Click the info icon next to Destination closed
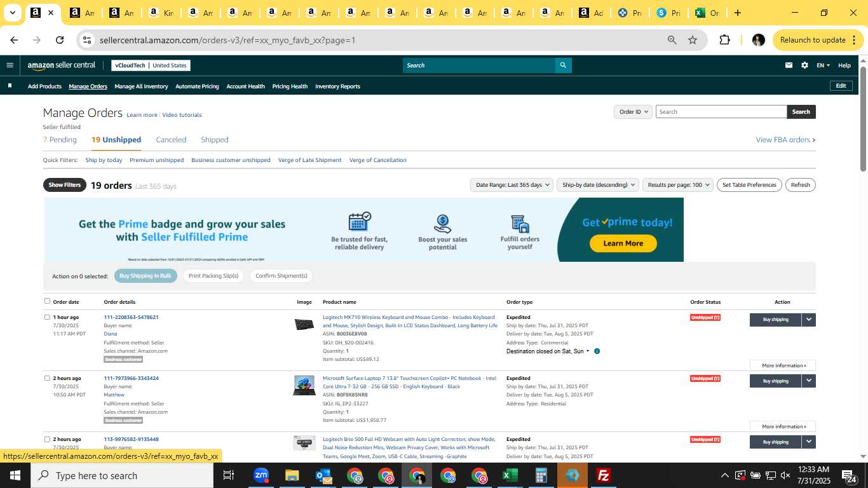The width and height of the screenshot is (868, 488). pos(597,351)
